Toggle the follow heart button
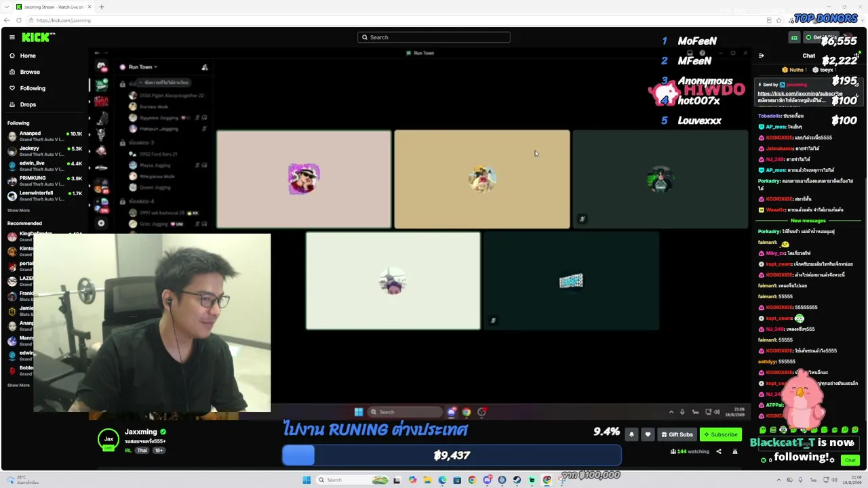 (648, 434)
